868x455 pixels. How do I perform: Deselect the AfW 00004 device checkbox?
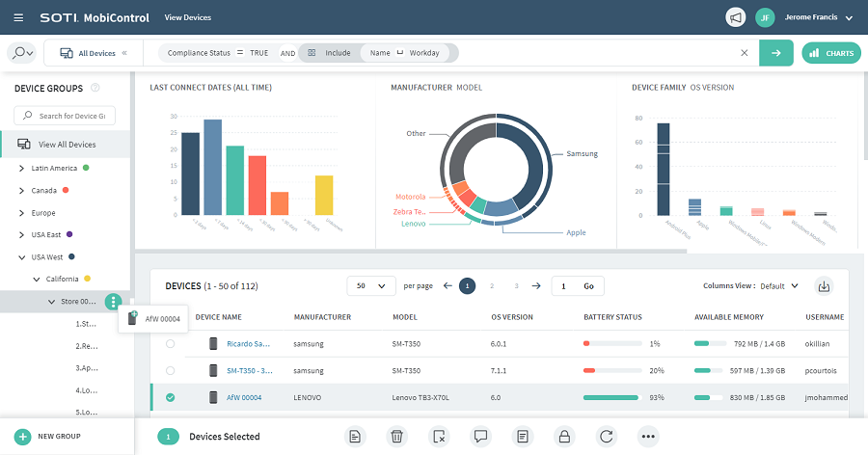[171, 397]
